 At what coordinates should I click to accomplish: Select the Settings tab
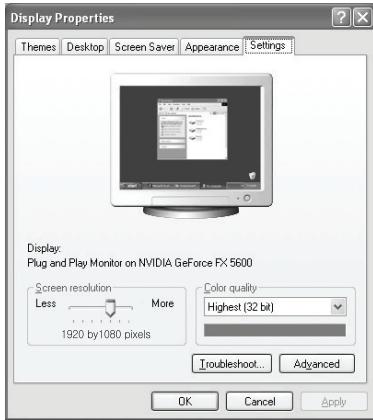point(268,45)
